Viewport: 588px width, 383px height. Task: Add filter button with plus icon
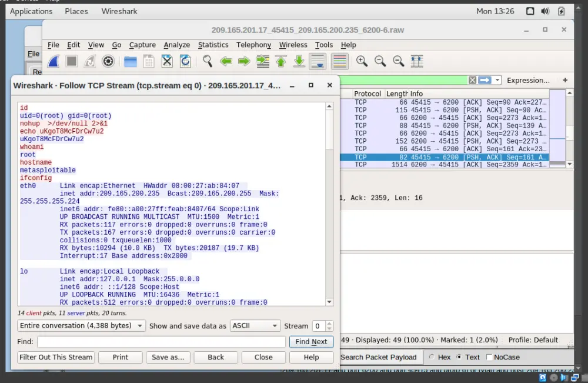565,80
